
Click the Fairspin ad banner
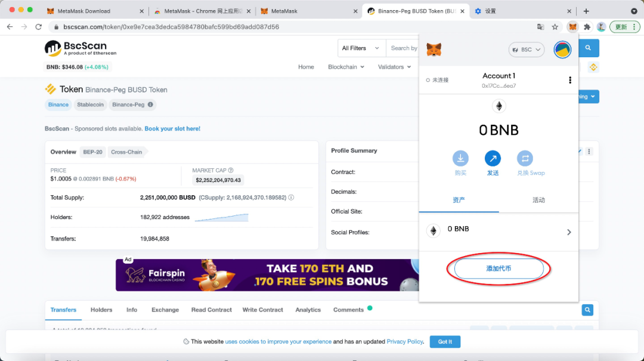(x=267, y=275)
